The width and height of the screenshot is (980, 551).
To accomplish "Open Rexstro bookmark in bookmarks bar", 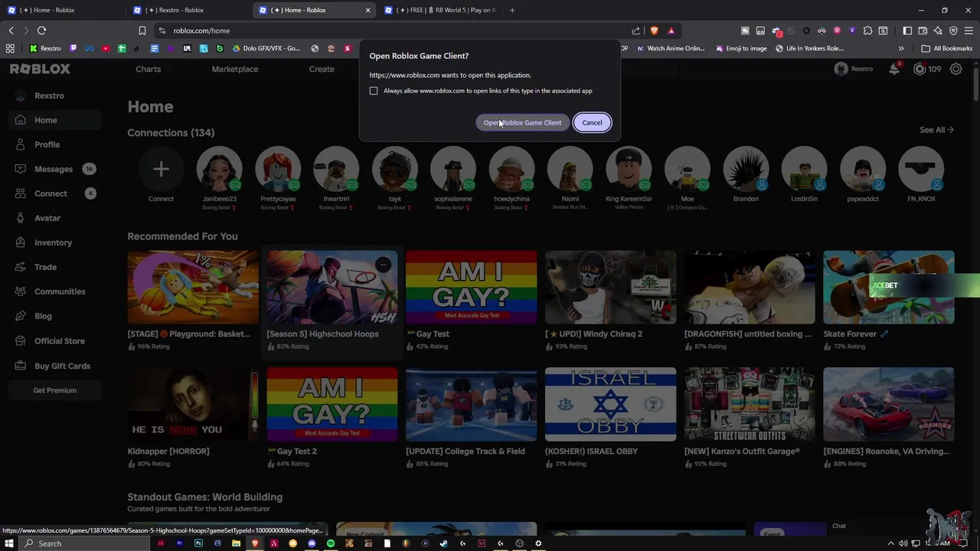I will coord(45,48).
